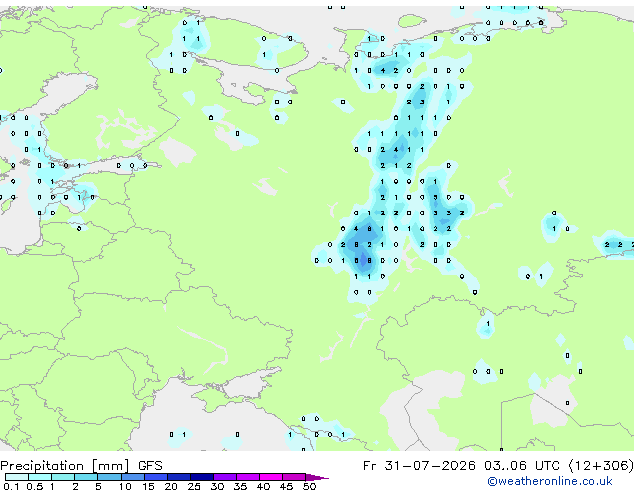Select the 5–10 mm legend swatch
This screenshot has height=490, width=634.
(109, 477)
